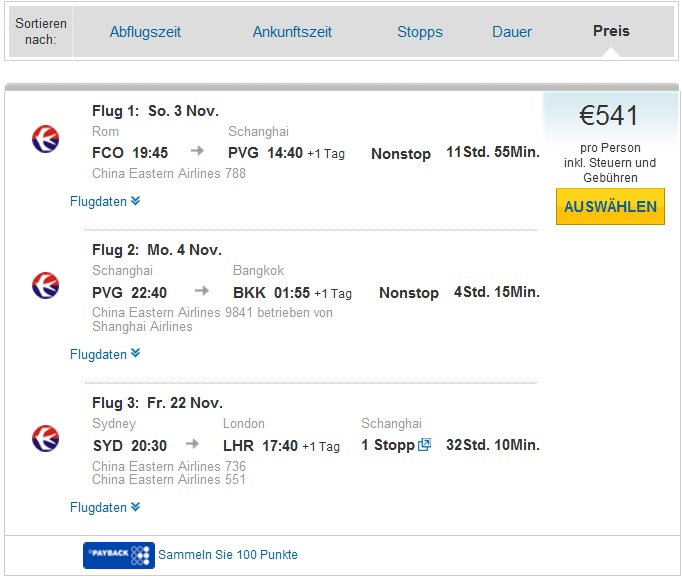Click the arrow between SYD and LHR
Viewport: 682px width, 583px height.
click(192, 444)
